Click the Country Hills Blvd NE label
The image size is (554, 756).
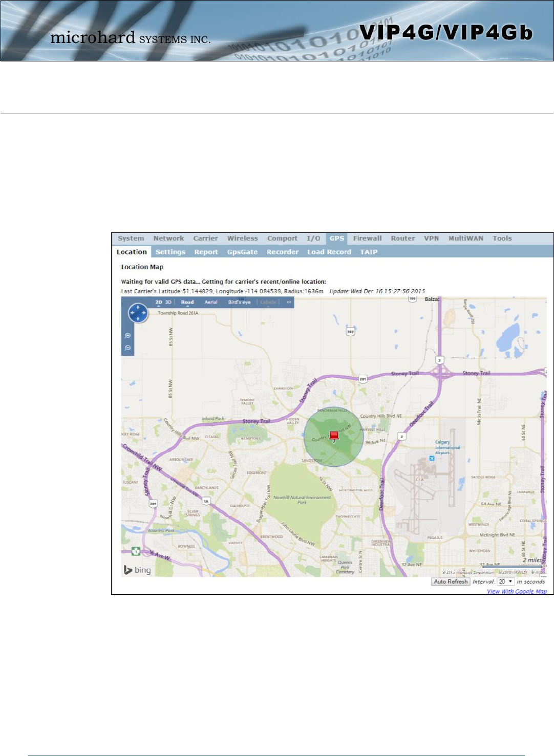pyautogui.click(x=381, y=416)
